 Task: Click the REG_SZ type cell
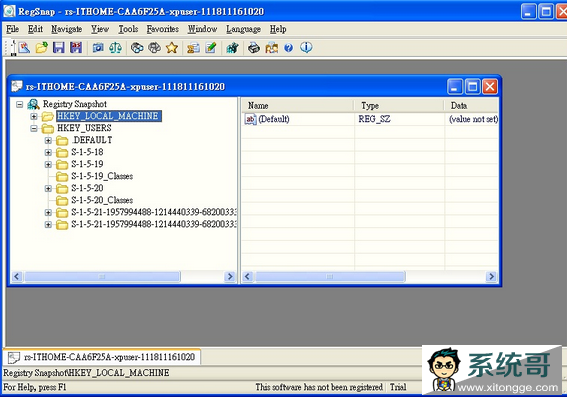coord(374,119)
